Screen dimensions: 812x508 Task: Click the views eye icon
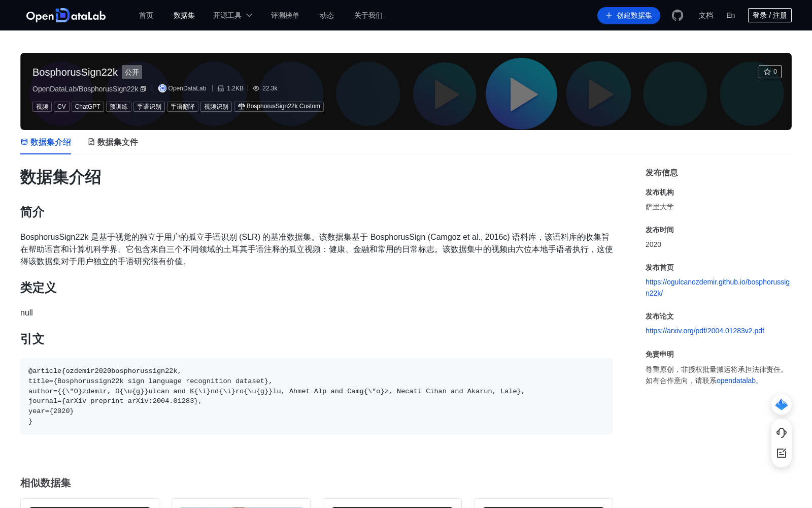(x=256, y=88)
